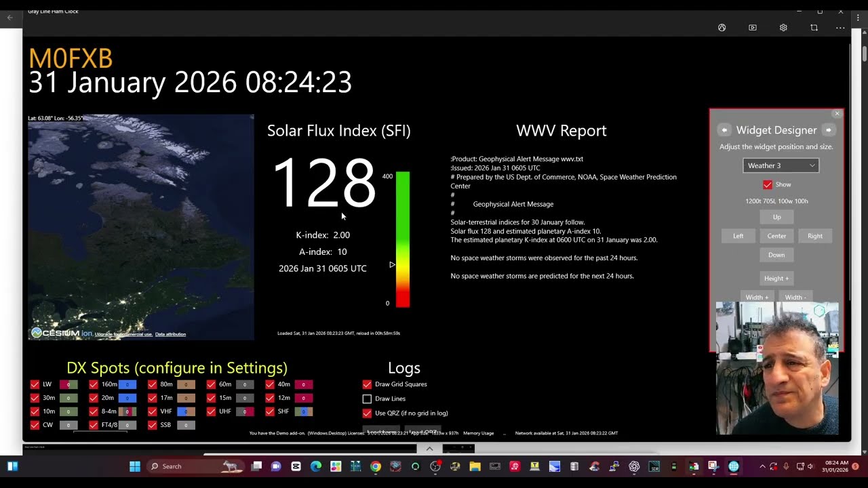Image resolution: width=868 pixels, height=488 pixels.
Task: Move widget with the Left button
Action: coord(738,236)
